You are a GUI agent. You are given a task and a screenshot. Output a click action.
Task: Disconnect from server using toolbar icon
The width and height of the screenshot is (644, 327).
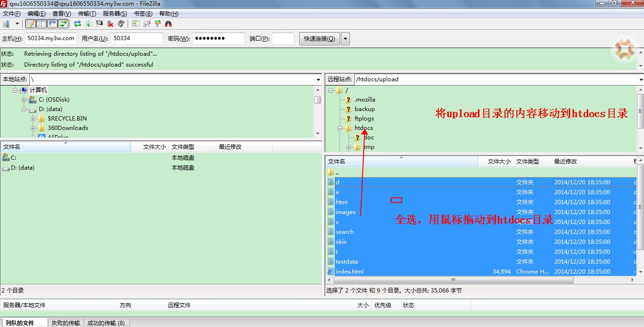pyautogui.click(x=110, y=24)
